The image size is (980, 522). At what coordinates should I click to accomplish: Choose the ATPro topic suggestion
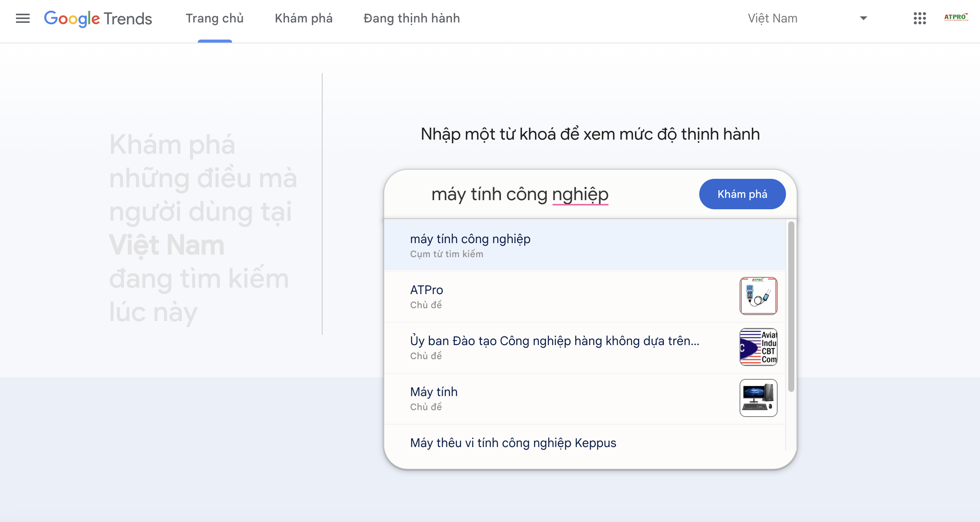[585, 296]
